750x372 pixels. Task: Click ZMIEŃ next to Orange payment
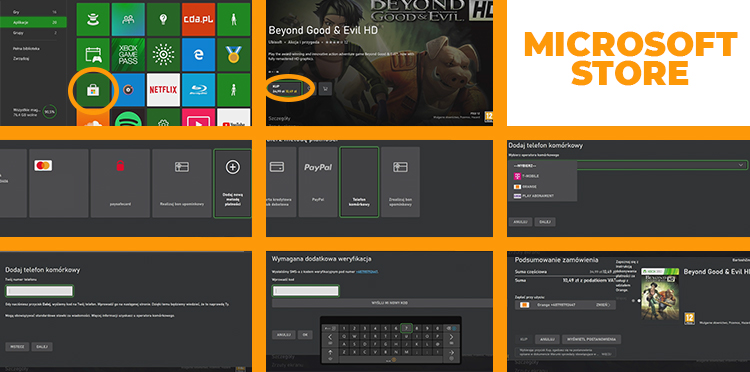[602, 305]
